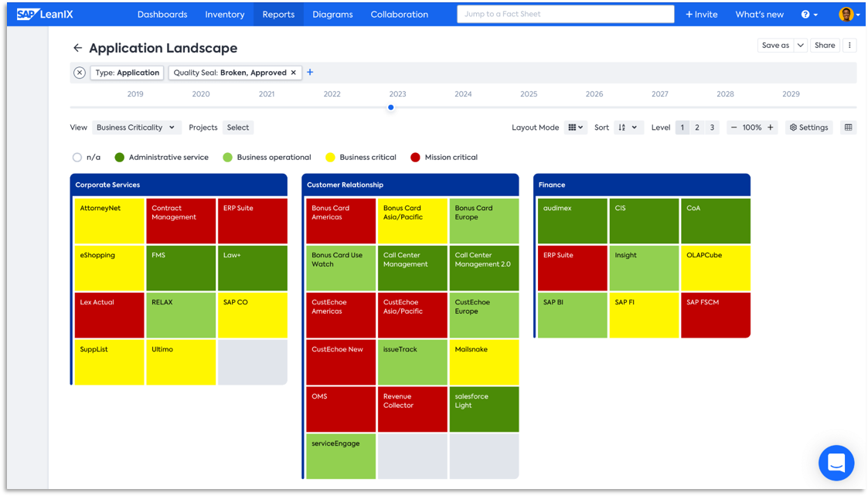Click the Jump to a Fact Sheet field
The width and height of the screenshot is (868, 496).
[x=565, y=14]
